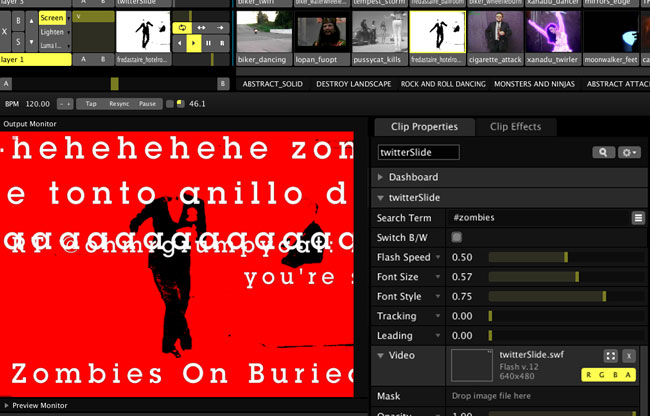Click the yellow beat indicator before 46.1
Screen dimensions: 650x416
click(x=180, y=104)
